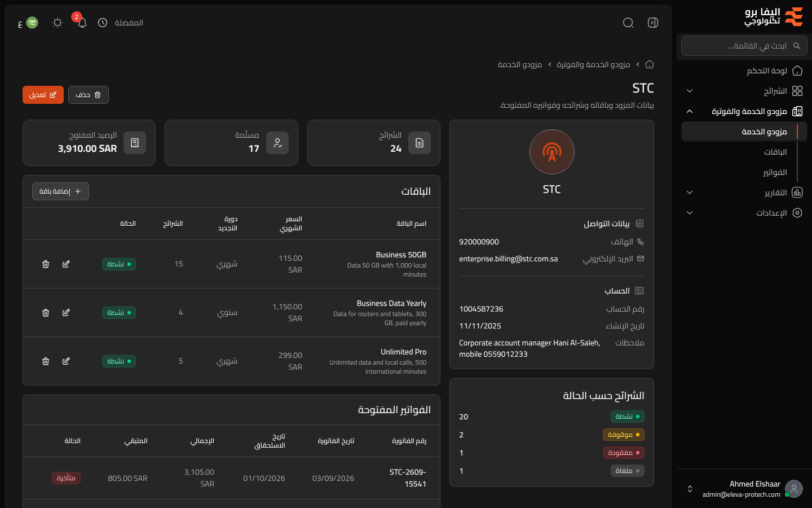Click the ملغاة status badge

click(627, 471)
